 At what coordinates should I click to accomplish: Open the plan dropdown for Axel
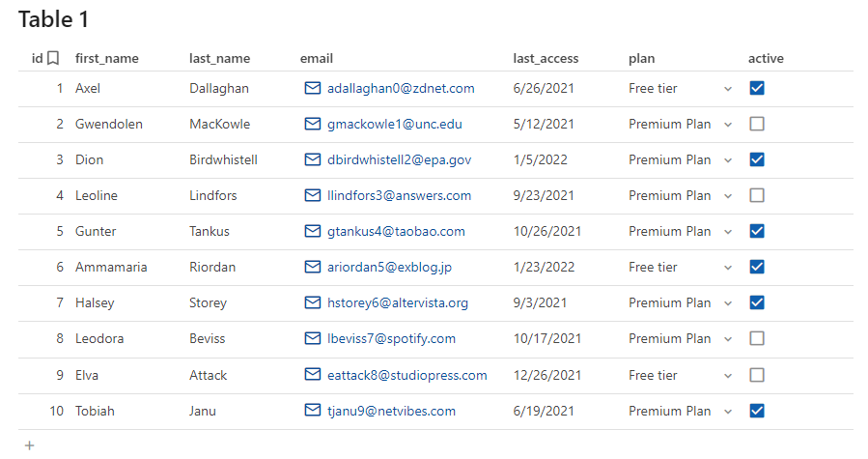[728, 89]
